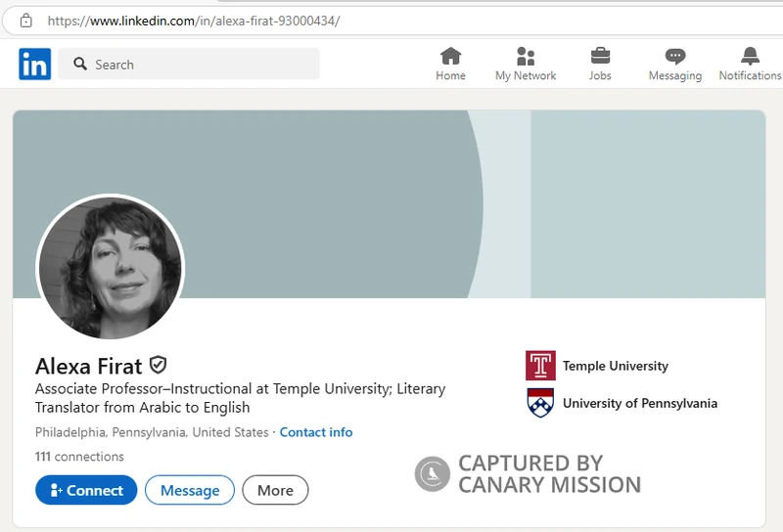
Task: Open Messaging from the nav bar
Action: tap(674, 64)
